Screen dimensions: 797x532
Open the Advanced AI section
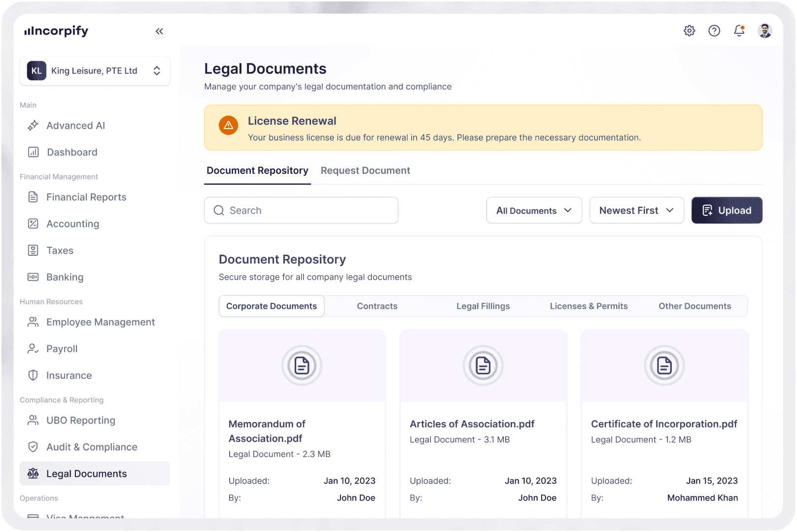click(33, 126)
